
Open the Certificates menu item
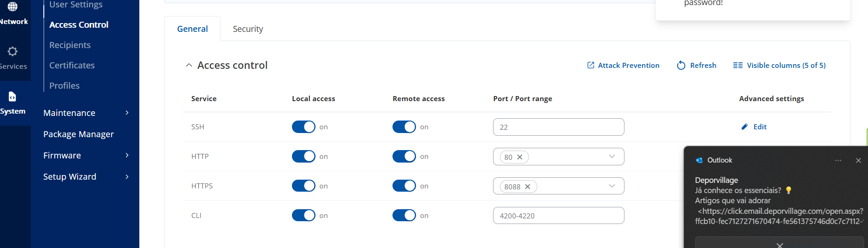72,65
